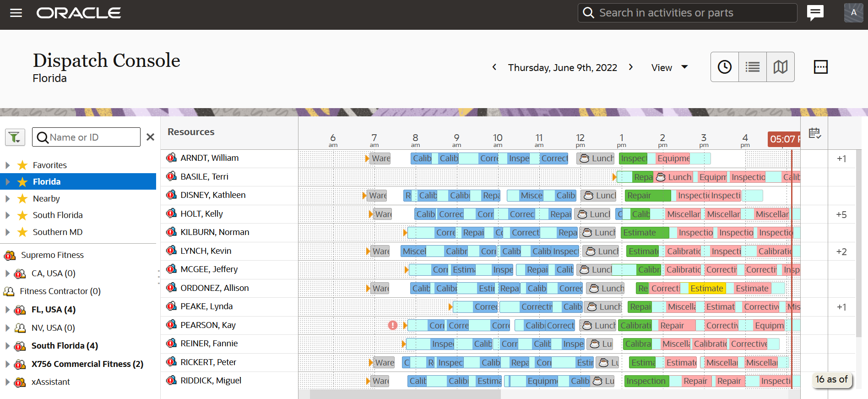Click the calendar checkmark icon above timeline

814,133
